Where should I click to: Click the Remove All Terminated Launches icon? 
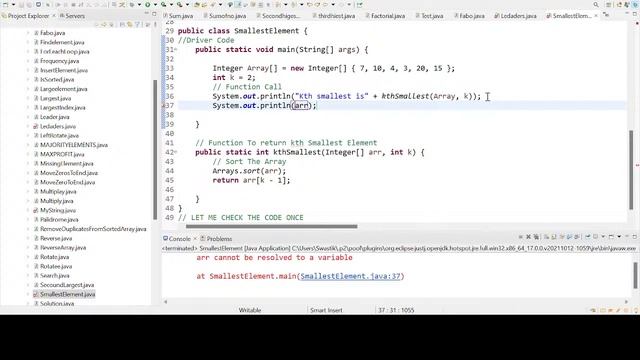[536, 237]
